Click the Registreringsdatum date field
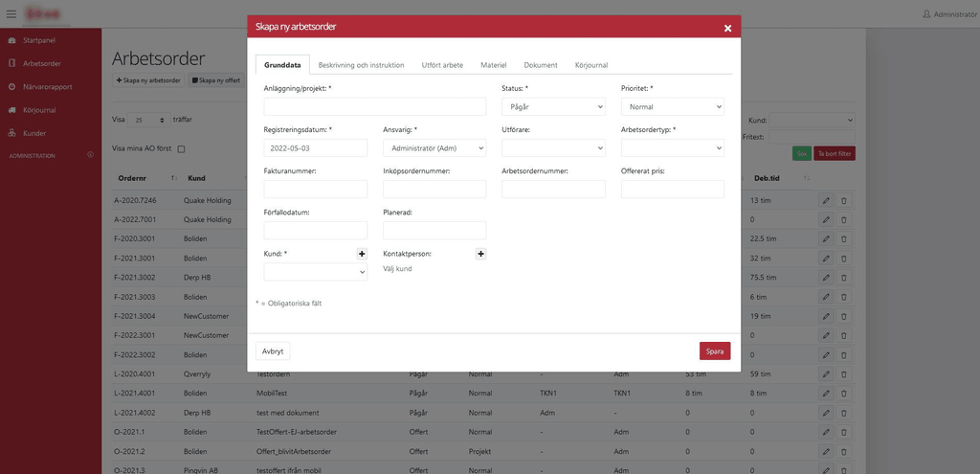Viewport: 980px width, 474px height. [315, 148]
